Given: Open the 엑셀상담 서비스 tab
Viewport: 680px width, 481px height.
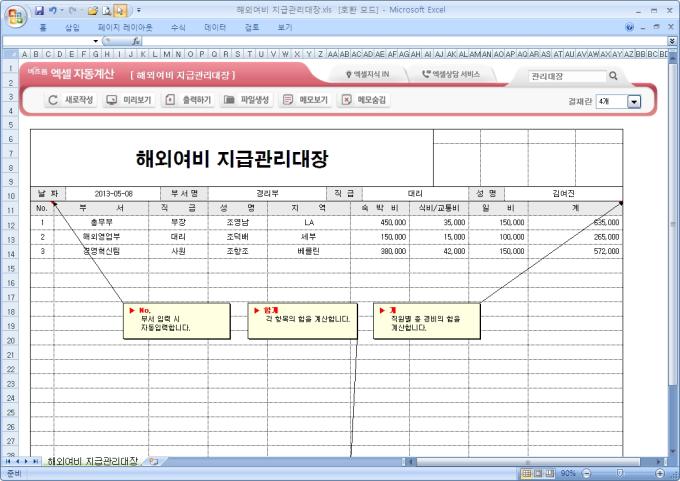Looking at the screenshot, I should point(451,75).
